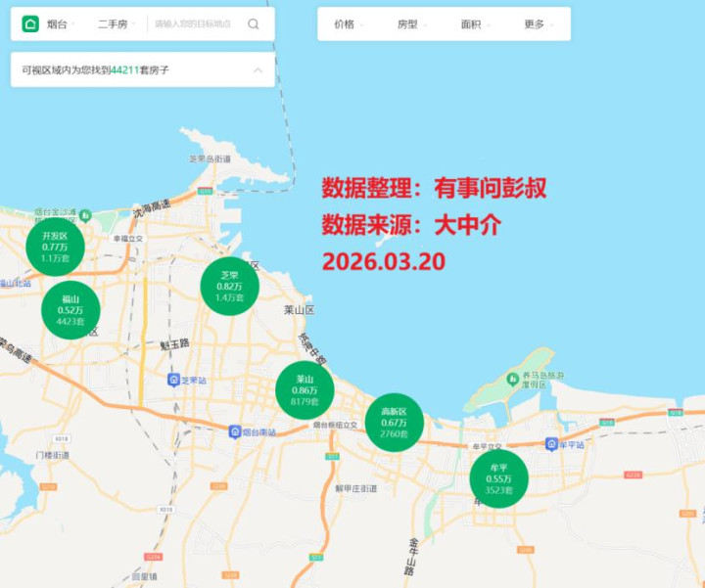Open the 更多 filter options
This screenshot has height=588, width=705.
(538, 24)
